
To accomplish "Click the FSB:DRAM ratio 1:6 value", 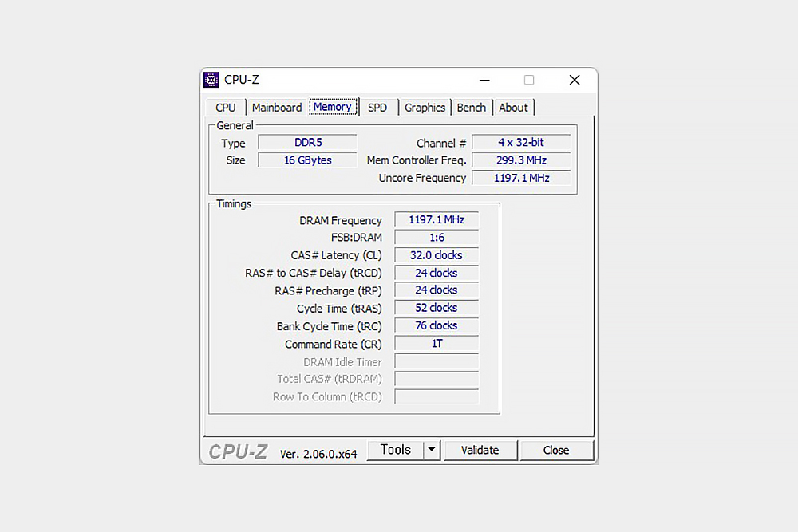I will [437, 238].
